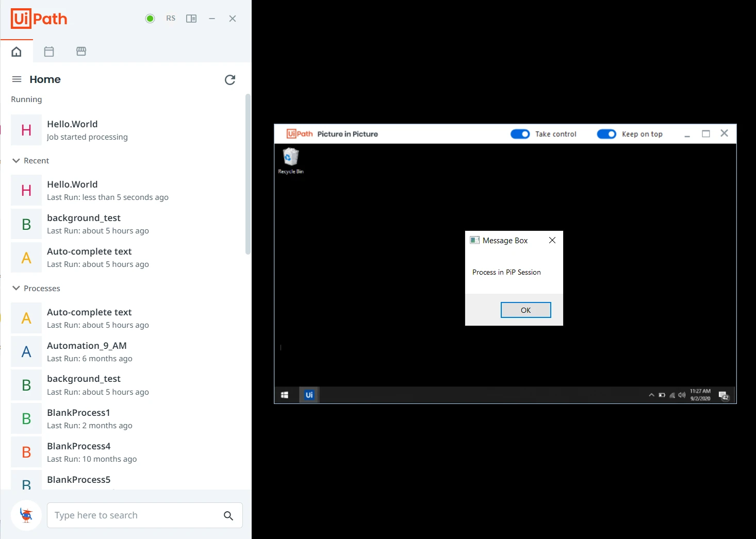Click the volume speaker icon
This screenshot has height=539, width=756.
pyautogui.click(x=682, y=395)
